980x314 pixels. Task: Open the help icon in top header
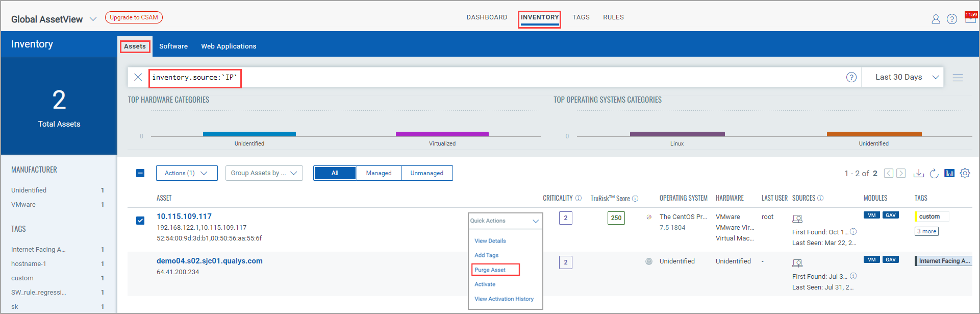click(x=952, y=19)
